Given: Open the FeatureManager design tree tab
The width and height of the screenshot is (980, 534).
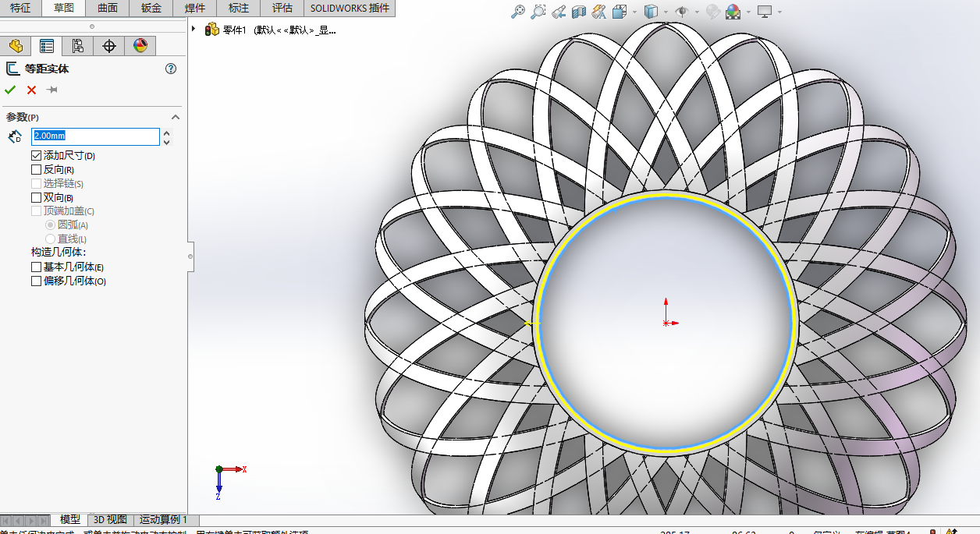Looking at the screenshot, I should coord(16,46).
